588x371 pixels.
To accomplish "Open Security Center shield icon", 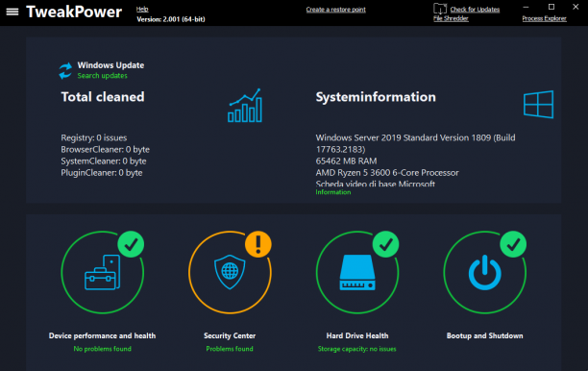I will [x=230, y=272].
